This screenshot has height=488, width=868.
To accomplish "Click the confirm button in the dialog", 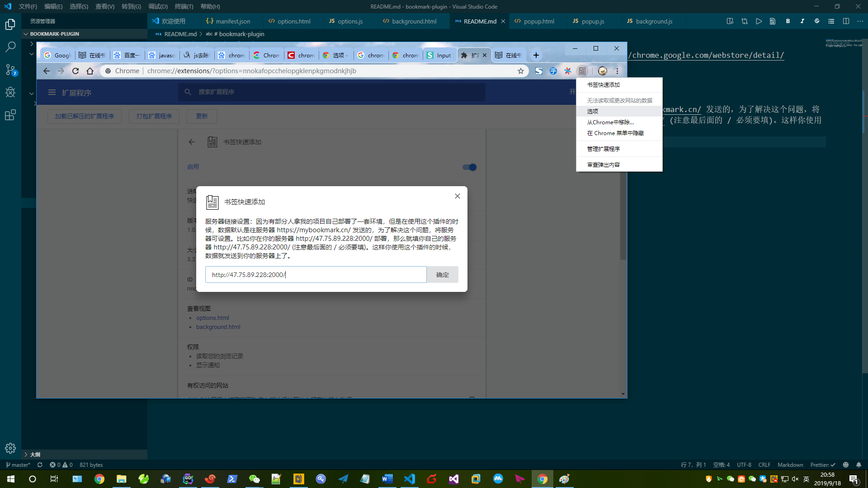I will tap(442, 275).
